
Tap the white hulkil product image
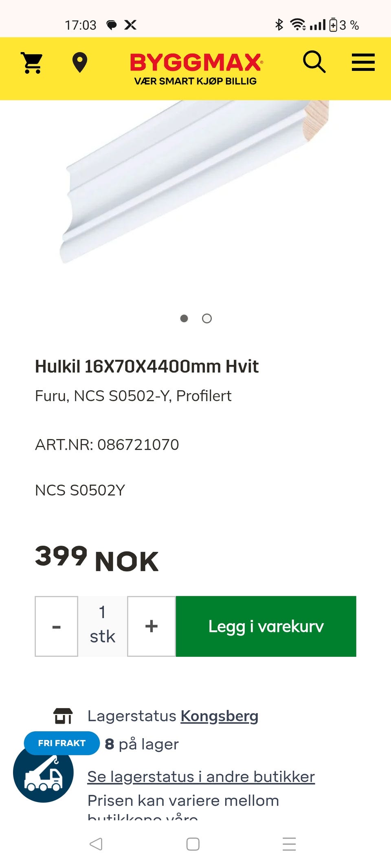pyautogui.click(x=195, y=181)
